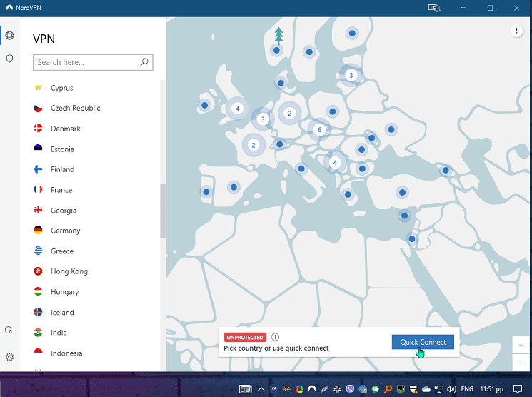
Task: Click the cluster marker 2 over France
Action: (x=254, y=145)
